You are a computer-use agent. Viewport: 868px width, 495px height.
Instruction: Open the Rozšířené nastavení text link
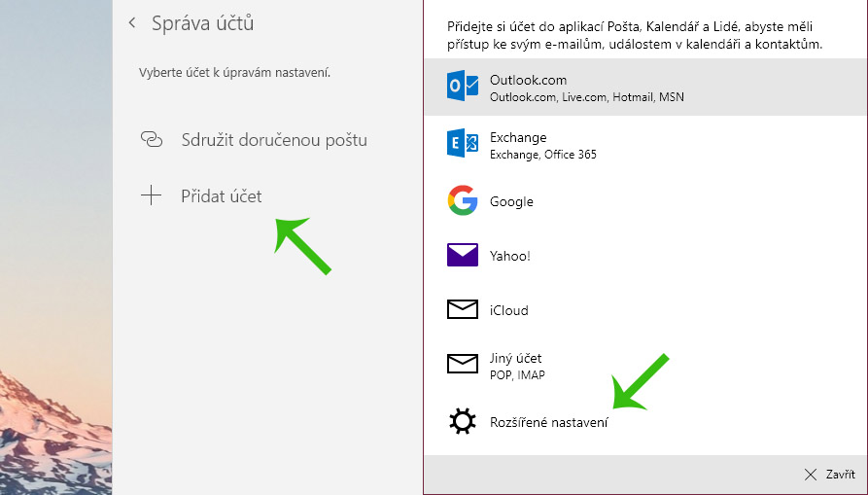pyautogui.click(x=549, y=421)
